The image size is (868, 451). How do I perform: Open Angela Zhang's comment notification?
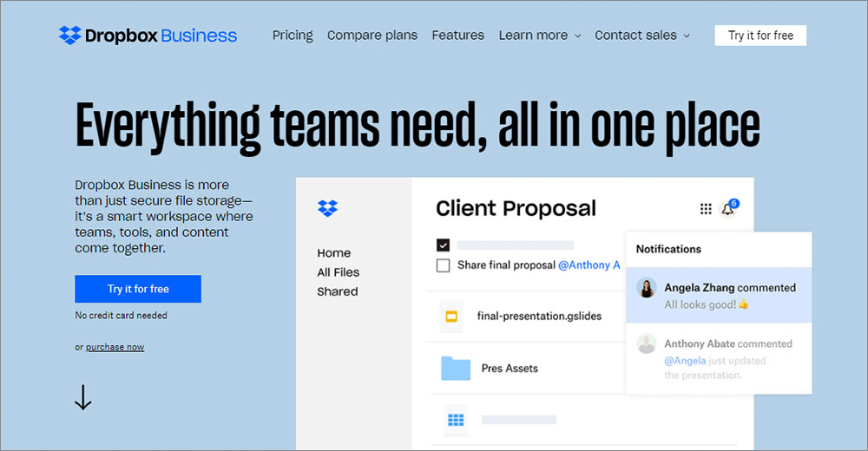(x=719, y=296)
